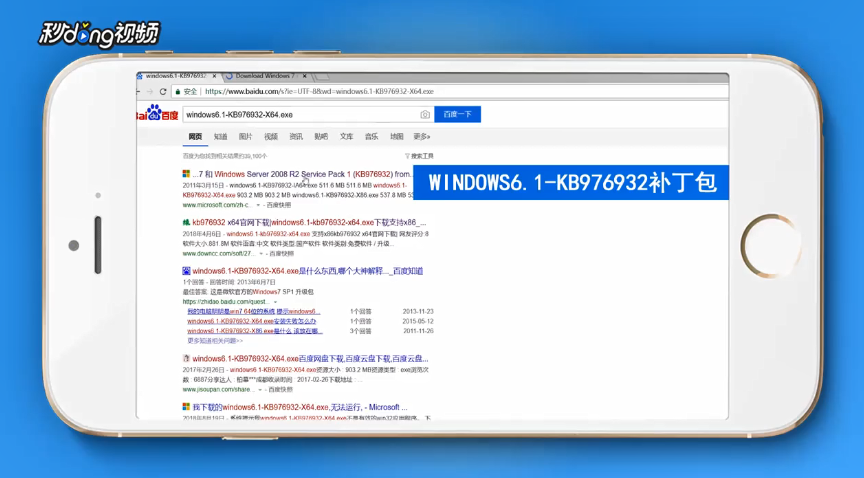Open the 是什么东西 百度知道 result
864x478 pixels.
(x=307, y=271)
